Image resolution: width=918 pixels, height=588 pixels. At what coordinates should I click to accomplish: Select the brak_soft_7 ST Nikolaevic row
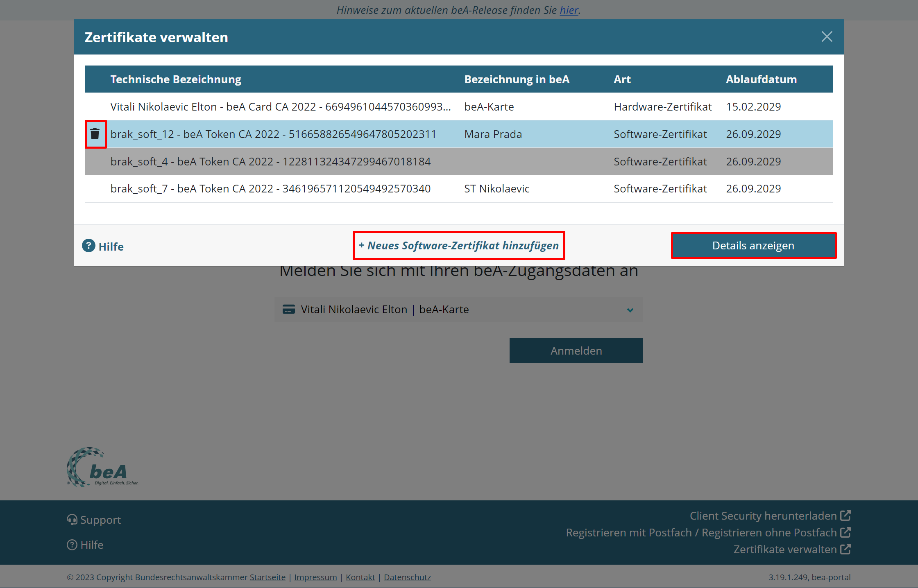point(270,189)
